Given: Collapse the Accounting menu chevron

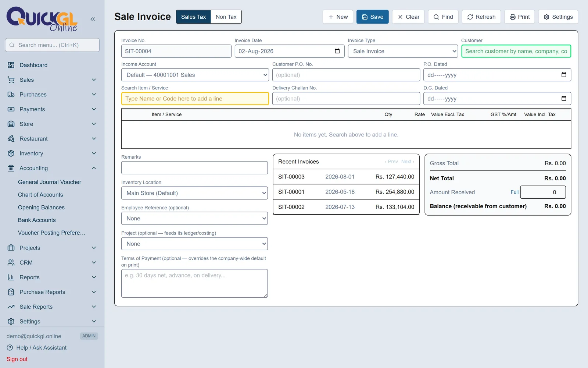Looking at the screenshot, I should pyautogui.click(x=94, y=168).
